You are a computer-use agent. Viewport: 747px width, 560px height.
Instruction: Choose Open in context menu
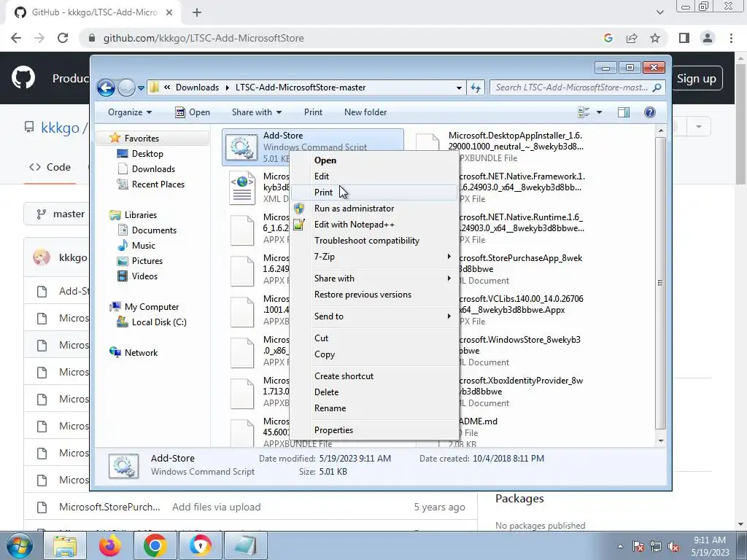point(373,160)
